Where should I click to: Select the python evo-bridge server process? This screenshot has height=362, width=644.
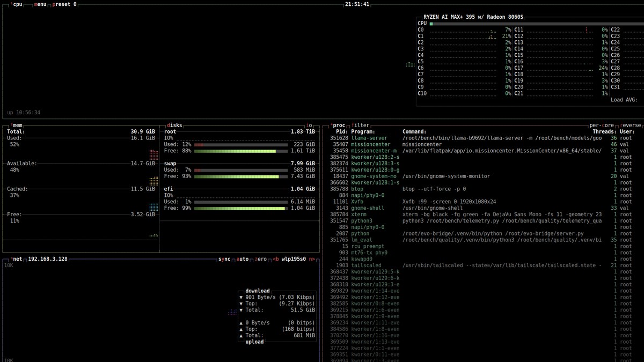(482, 233)
